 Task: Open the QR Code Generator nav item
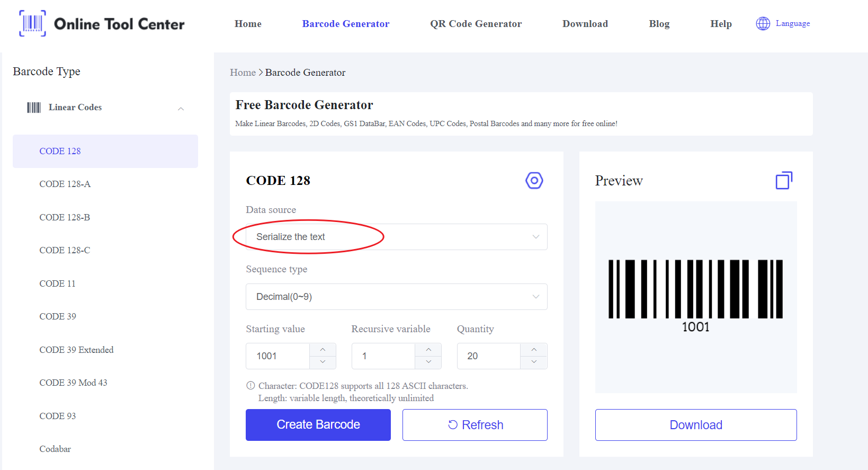[476, 24]
